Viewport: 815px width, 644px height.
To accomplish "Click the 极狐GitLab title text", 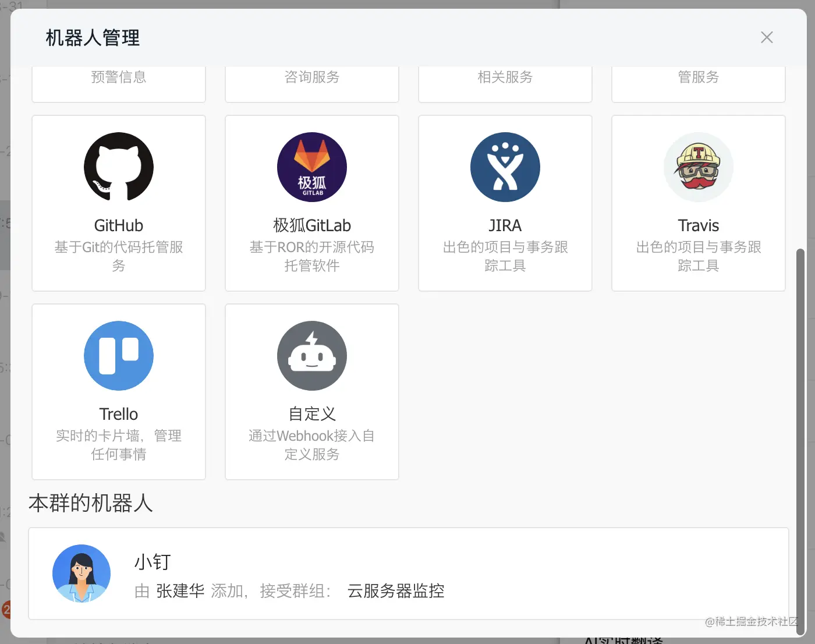I will [312, 225].
